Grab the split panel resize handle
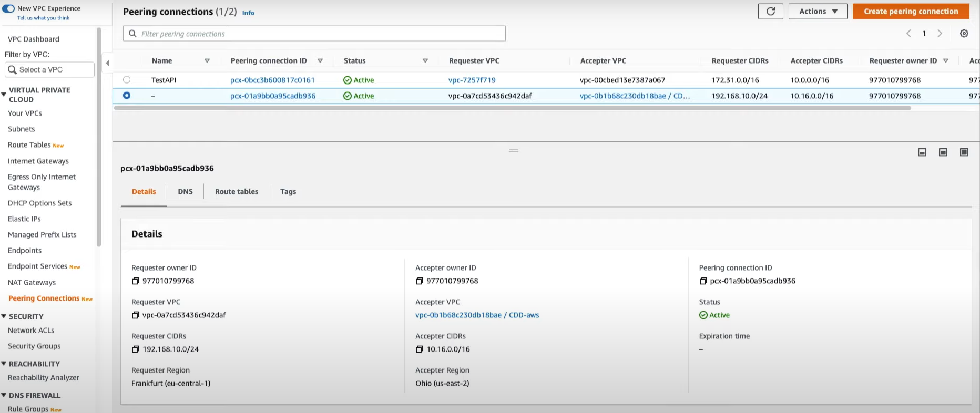 [514, 151]
